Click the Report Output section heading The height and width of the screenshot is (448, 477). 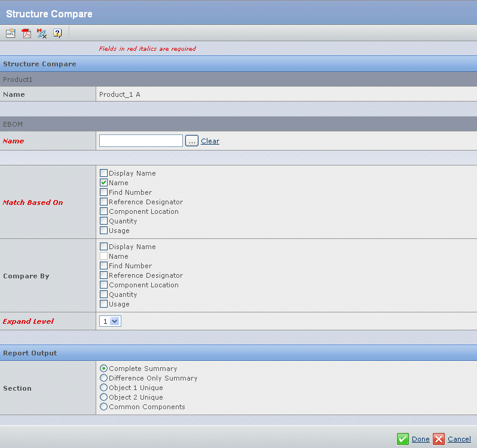click(x=30, y=353)
